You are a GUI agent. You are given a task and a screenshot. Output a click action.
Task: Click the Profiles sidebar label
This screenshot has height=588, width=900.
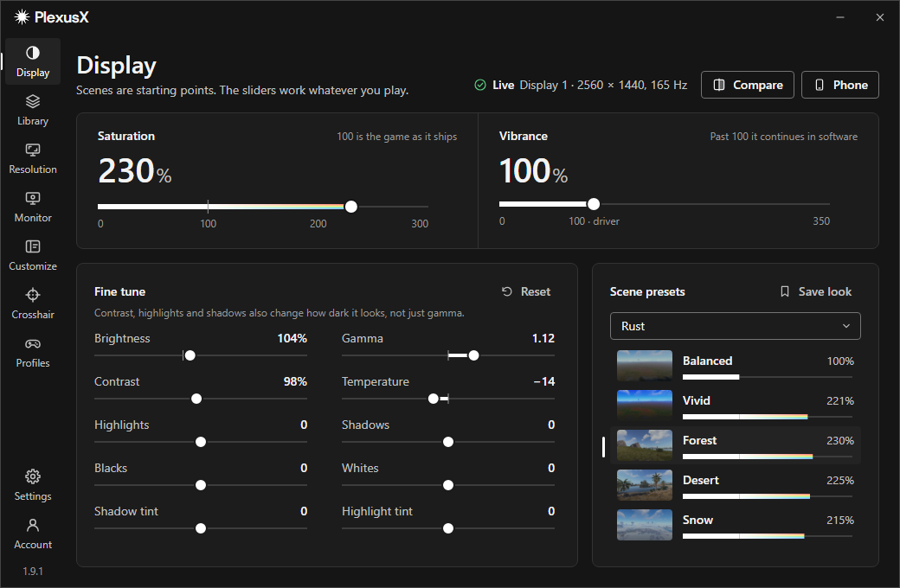click(x=33, y=363)
